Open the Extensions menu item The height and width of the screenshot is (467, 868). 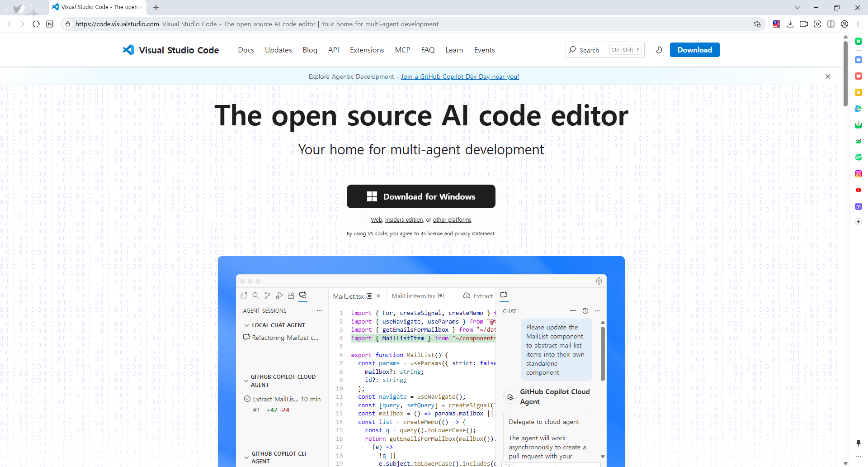tap(367, 50)
